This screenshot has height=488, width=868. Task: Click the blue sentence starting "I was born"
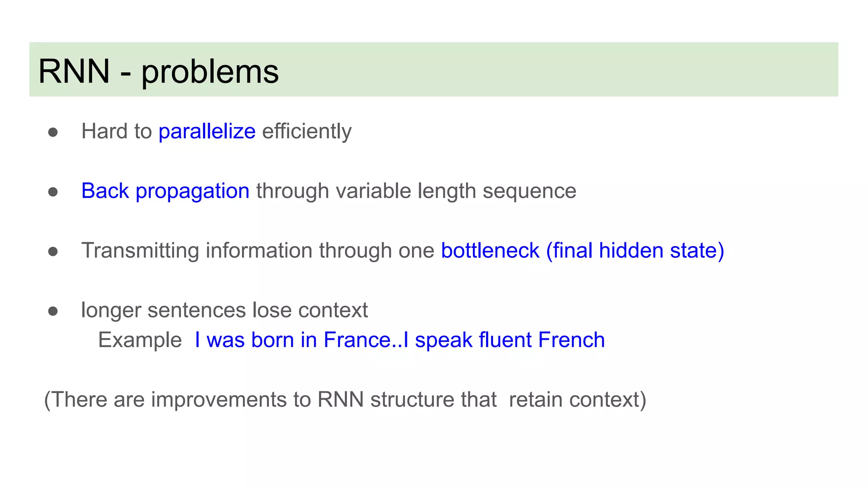point(399,340)
